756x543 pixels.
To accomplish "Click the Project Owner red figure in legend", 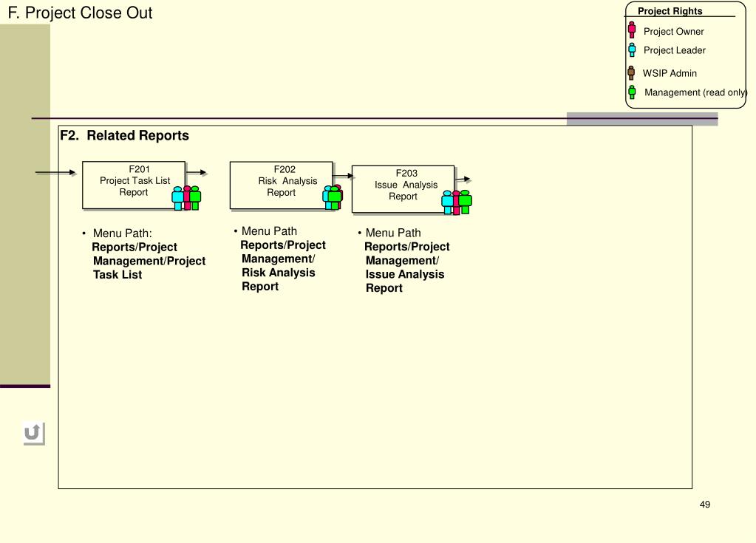I will pos(632,30).
